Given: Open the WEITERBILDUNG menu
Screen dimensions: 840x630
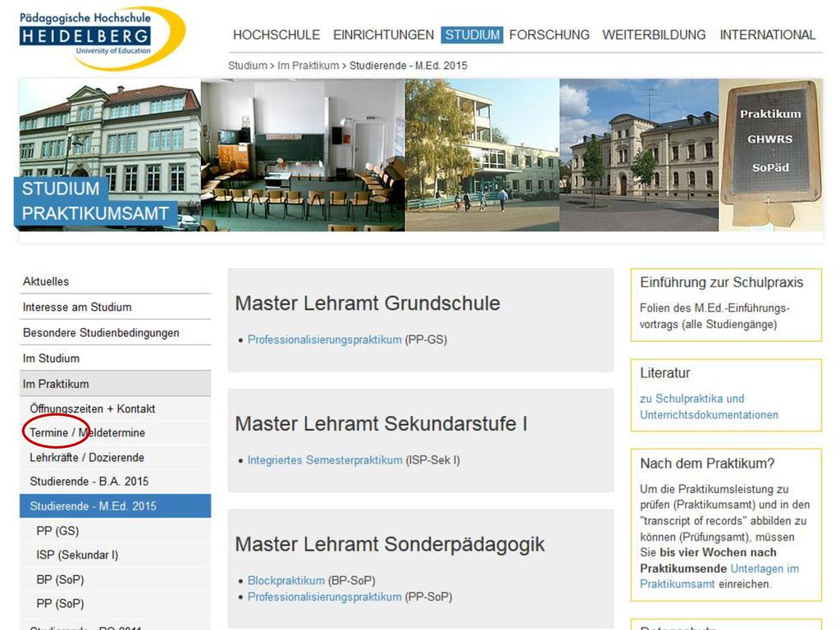Looking at the screenshot, I should 654,34.
